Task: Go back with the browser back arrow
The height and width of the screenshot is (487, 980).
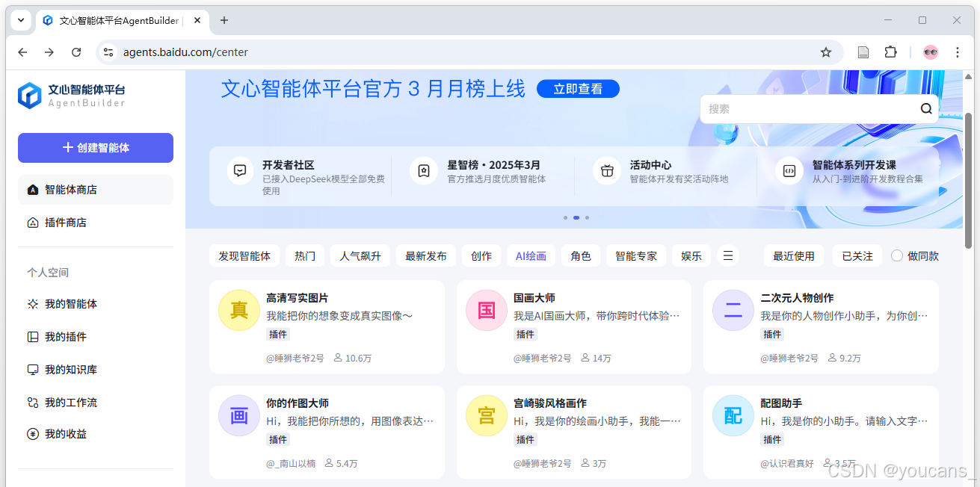Action: [x=22, y=52]
